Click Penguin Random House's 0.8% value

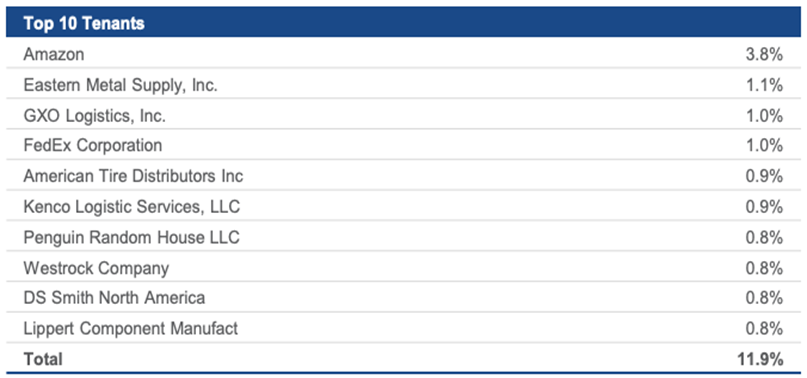pos(764,237)
